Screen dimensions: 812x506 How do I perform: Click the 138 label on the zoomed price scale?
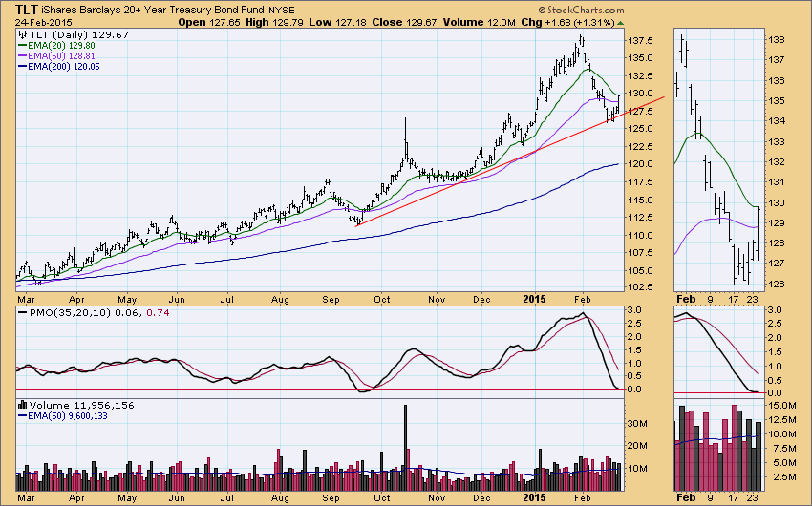click(777, 40)
